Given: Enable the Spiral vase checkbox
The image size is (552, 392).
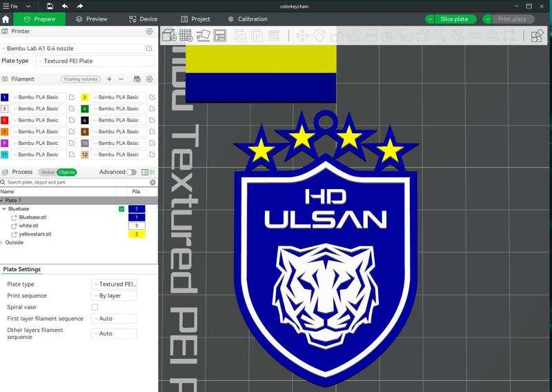Looking at the screenshot, I should (95, 307).
